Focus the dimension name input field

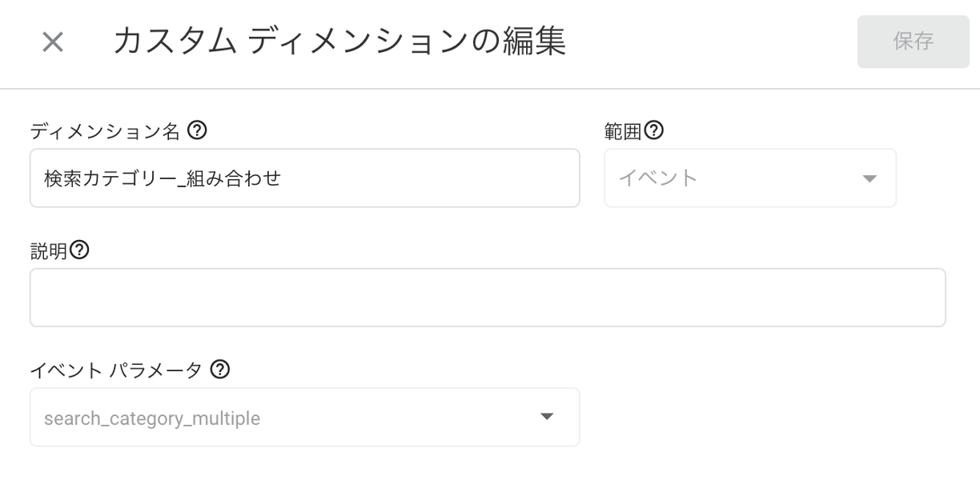(305, 178)
